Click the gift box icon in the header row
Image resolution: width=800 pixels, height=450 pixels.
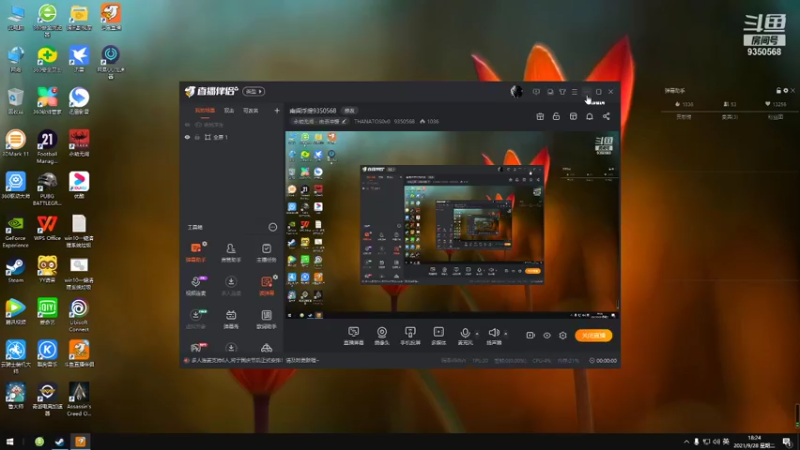(540, 116)
